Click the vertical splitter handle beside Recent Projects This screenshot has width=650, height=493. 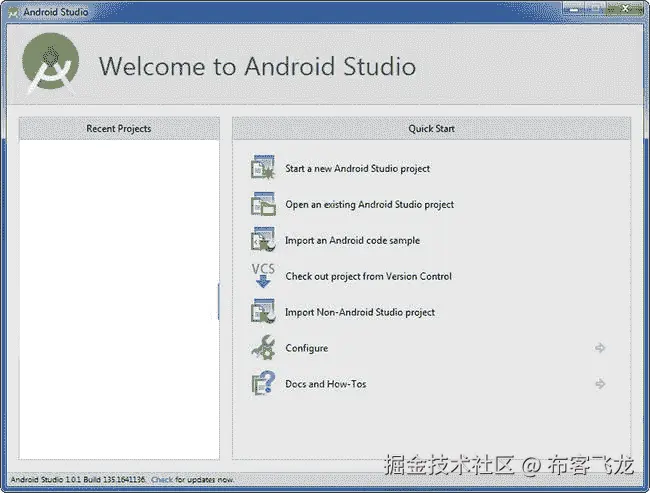[218, 302]
